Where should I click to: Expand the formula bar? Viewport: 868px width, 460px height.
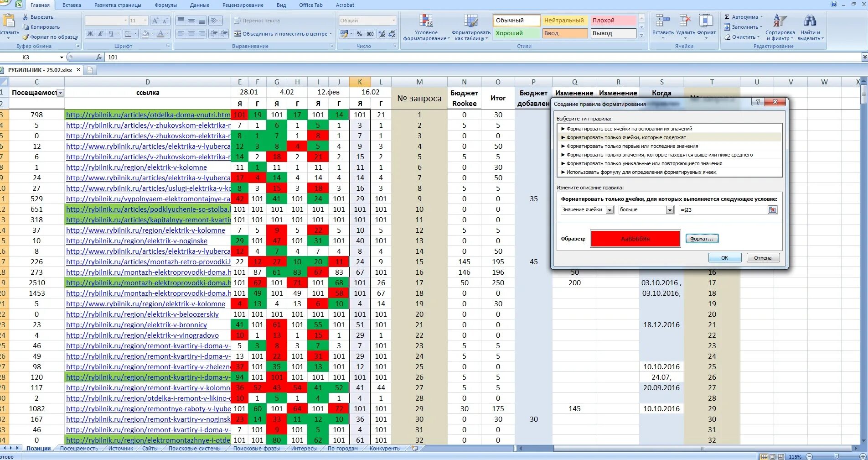(864, 57)
